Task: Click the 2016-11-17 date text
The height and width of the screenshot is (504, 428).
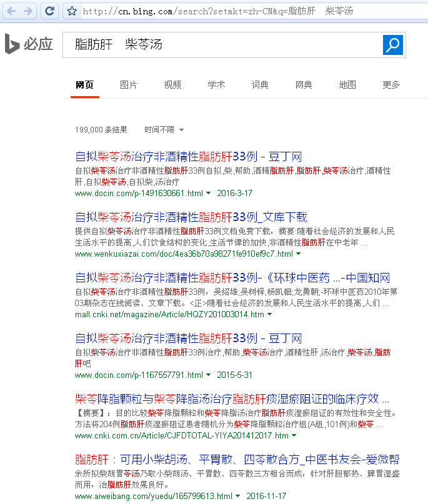Action: coord(266,496)
